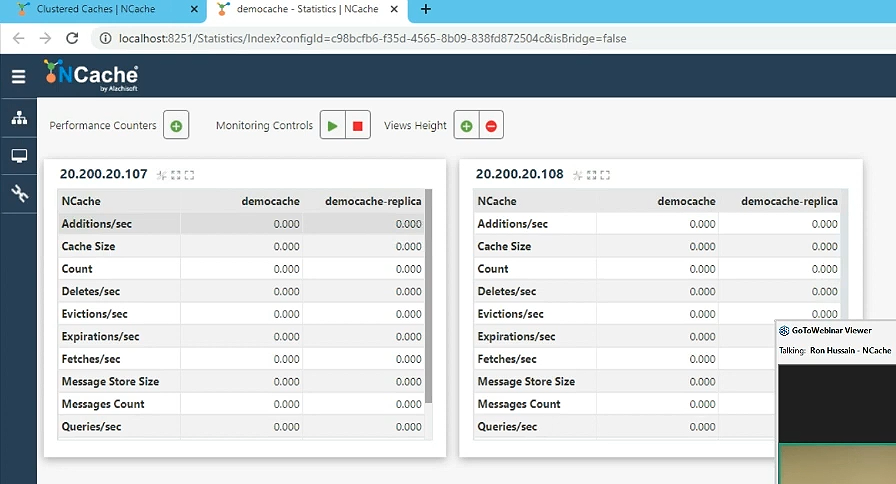Click collapse icon of 20.200.20.107 panel

(x=162, y=175)
